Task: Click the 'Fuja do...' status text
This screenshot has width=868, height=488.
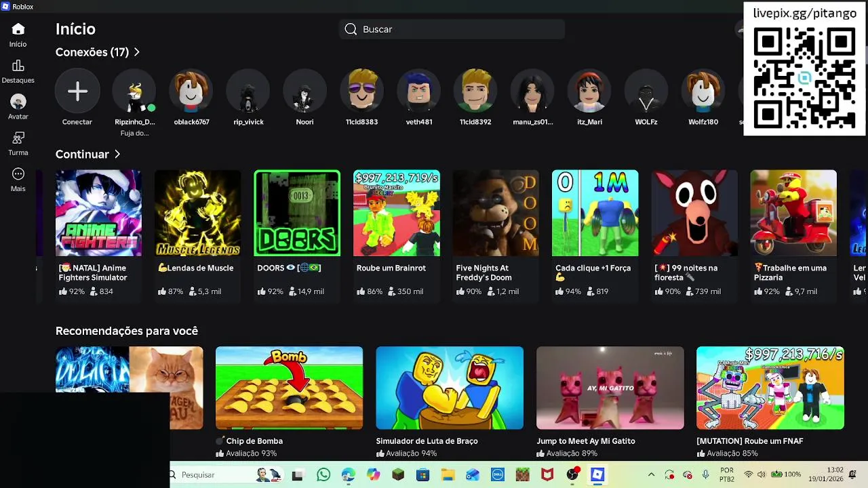Action: 134,133
